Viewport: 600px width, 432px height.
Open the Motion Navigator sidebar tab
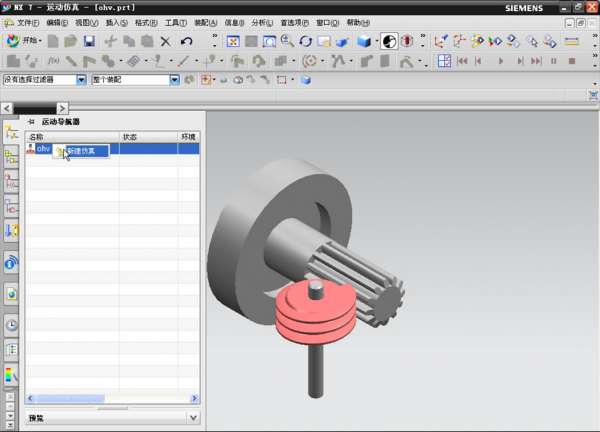(x=11, y=133)
